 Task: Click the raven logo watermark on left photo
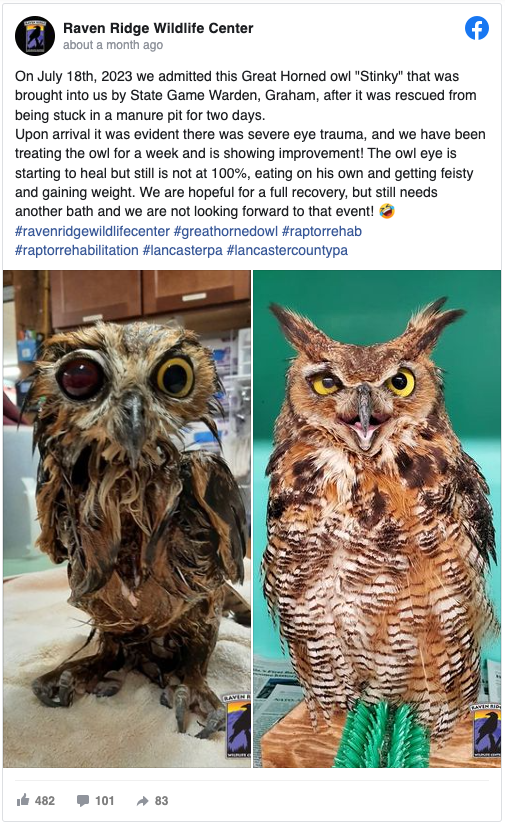click(x=237, y=726)
